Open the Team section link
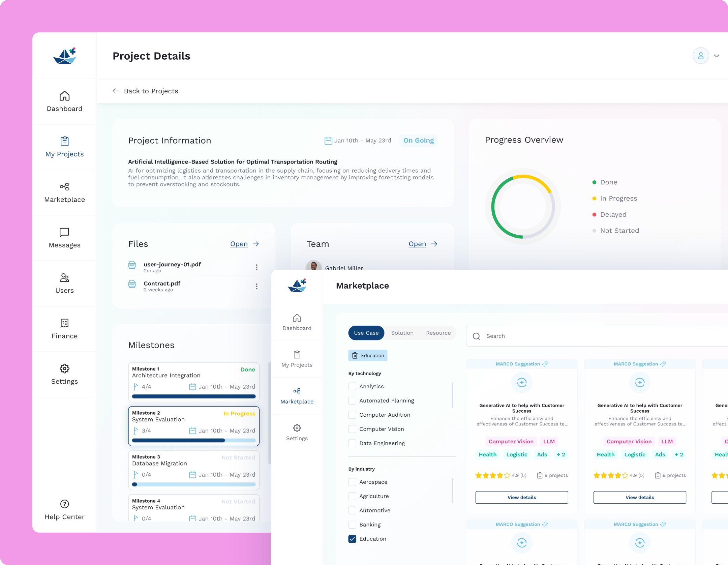This screenshot has height=565, width=728. (423, 244)
